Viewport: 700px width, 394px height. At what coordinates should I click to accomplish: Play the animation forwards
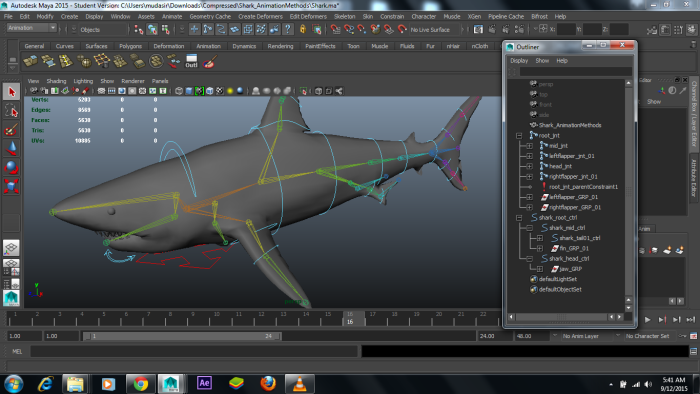pyautogui.click(x=648, y=319)
